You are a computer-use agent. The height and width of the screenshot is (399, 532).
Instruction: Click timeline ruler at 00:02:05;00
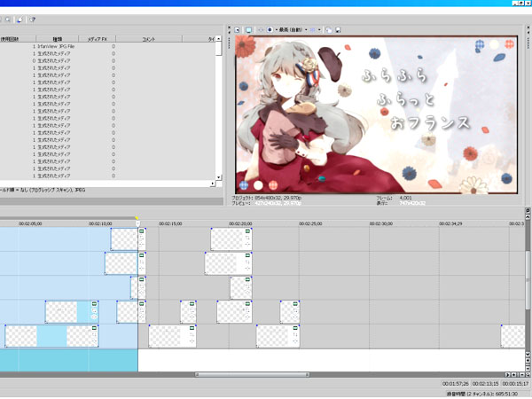pos(30,223)
